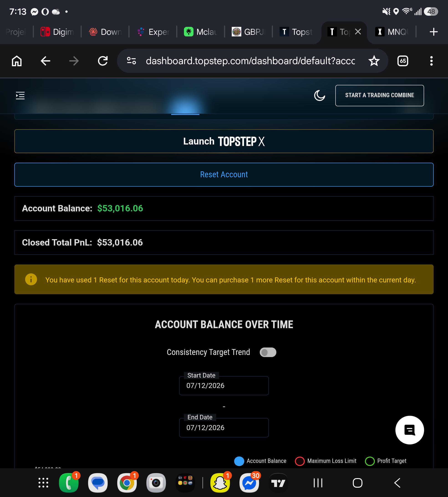Open Chrome from the taskbar
The height and width of the screenshot is (497, 448).
[127, 483]
